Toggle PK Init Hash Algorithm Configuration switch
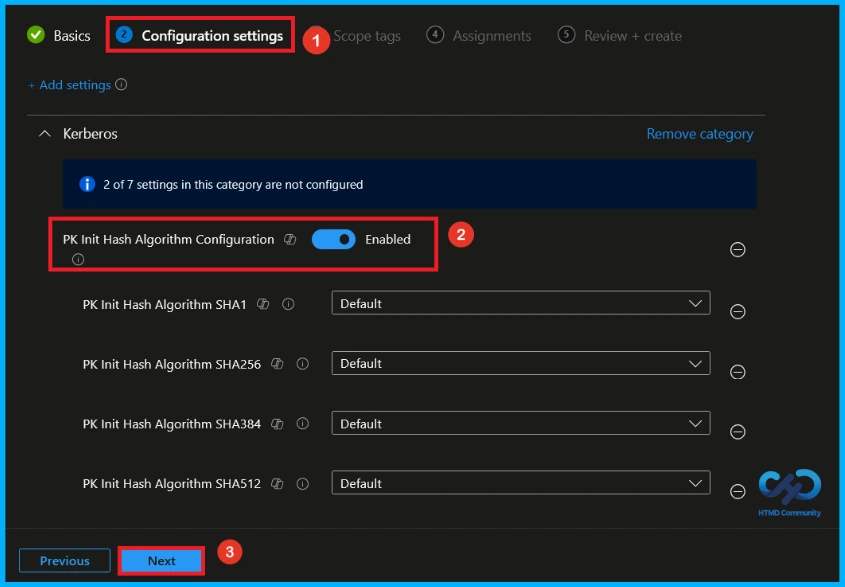The width and height of the screenshot is (845, 587). (334, 239)
